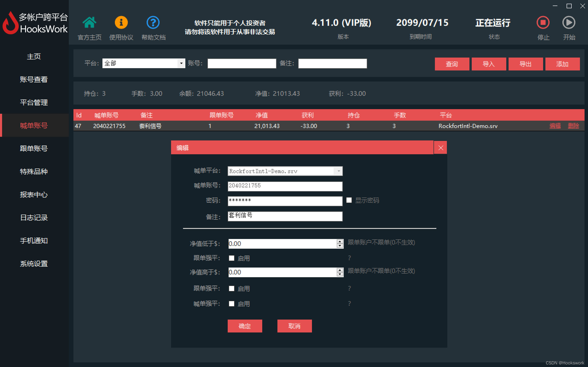This screenshot has height=367, width=588.
Task: Enable 启用 for 喊单强平
Action: (231, 304)
